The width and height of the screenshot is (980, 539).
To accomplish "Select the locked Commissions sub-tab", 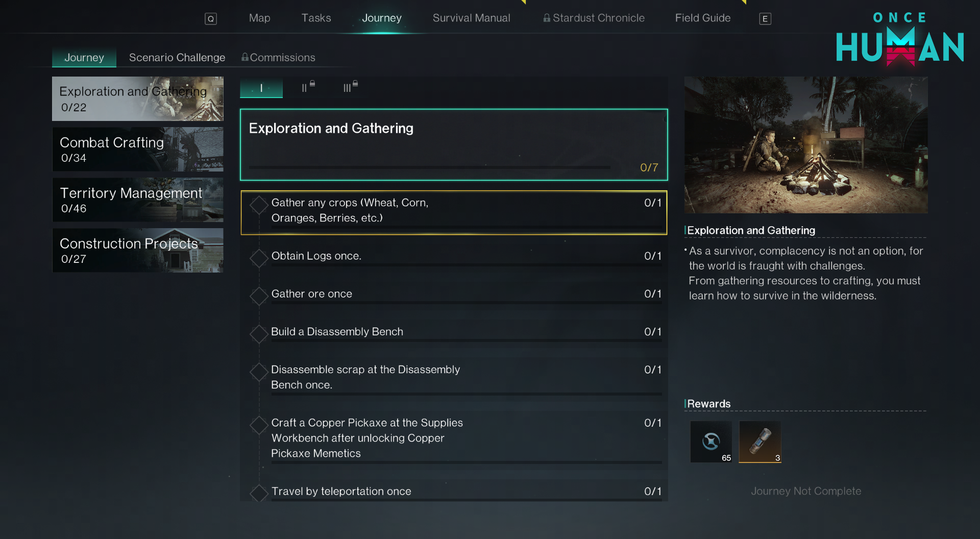I will 278,58.
